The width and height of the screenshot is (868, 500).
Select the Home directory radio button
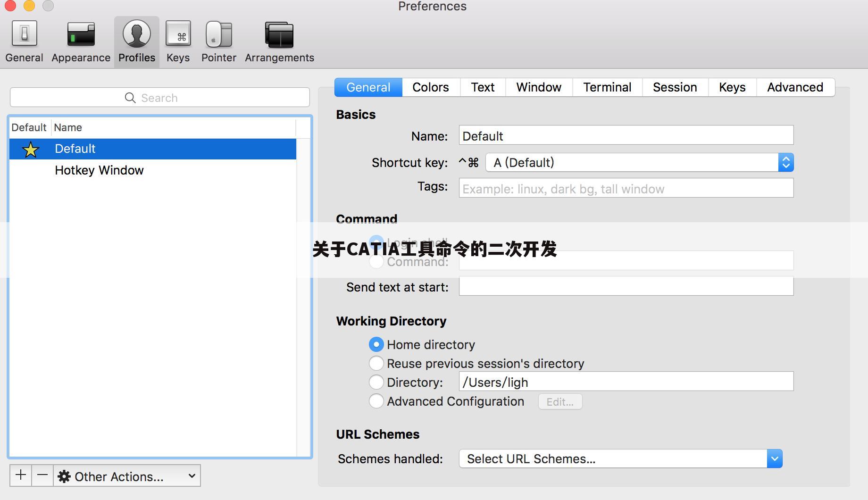[376, 345]
